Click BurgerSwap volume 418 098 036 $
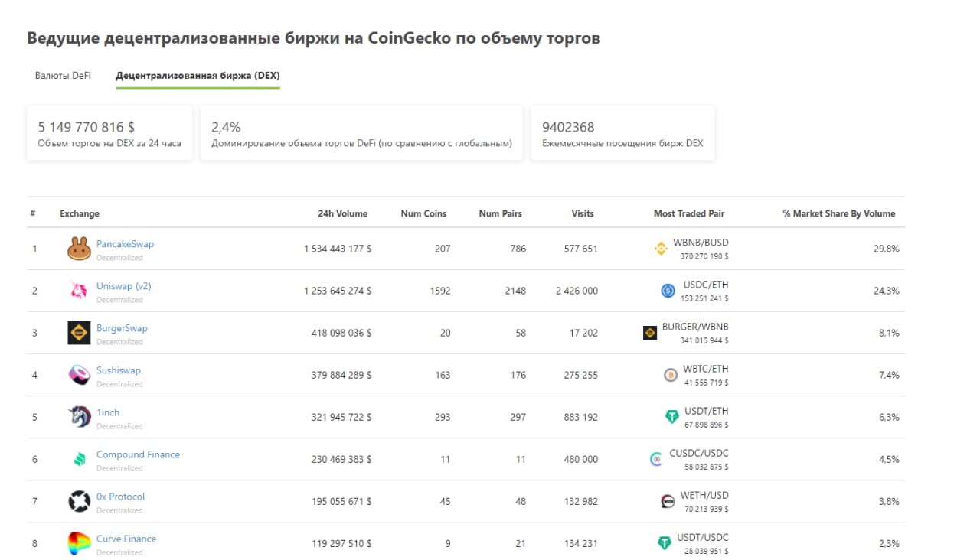 click(341, 333)
